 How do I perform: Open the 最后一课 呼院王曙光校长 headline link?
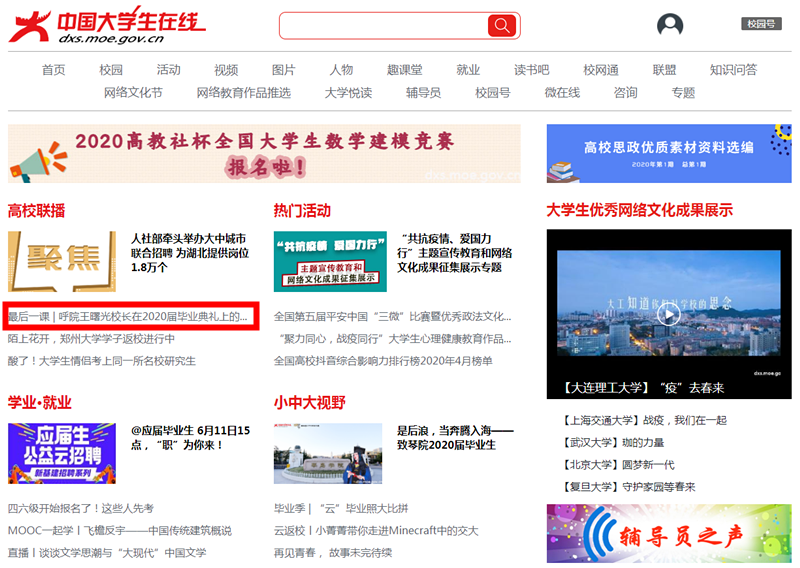click(x=128, y=317)
